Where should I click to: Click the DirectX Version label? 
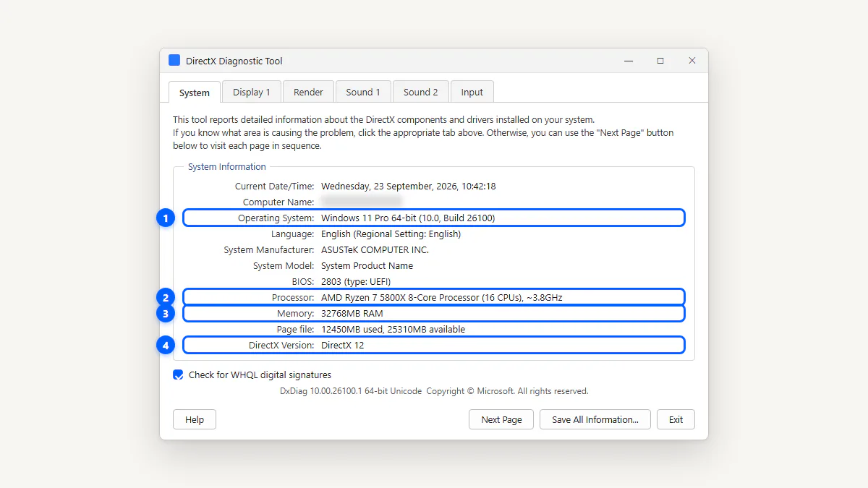[281, 345]
